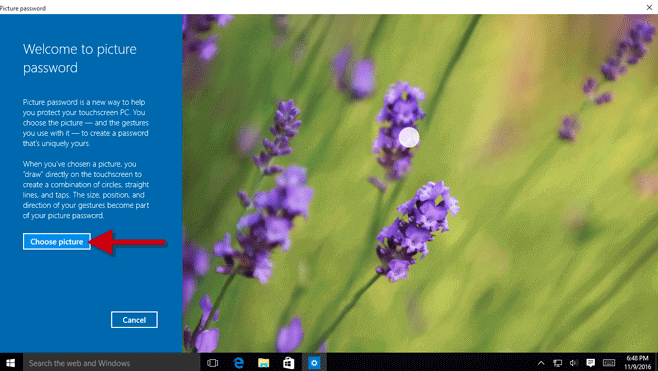The image size is (658, 371).
Task: Open the Windows Start menu
Action: tap(11, 363)
